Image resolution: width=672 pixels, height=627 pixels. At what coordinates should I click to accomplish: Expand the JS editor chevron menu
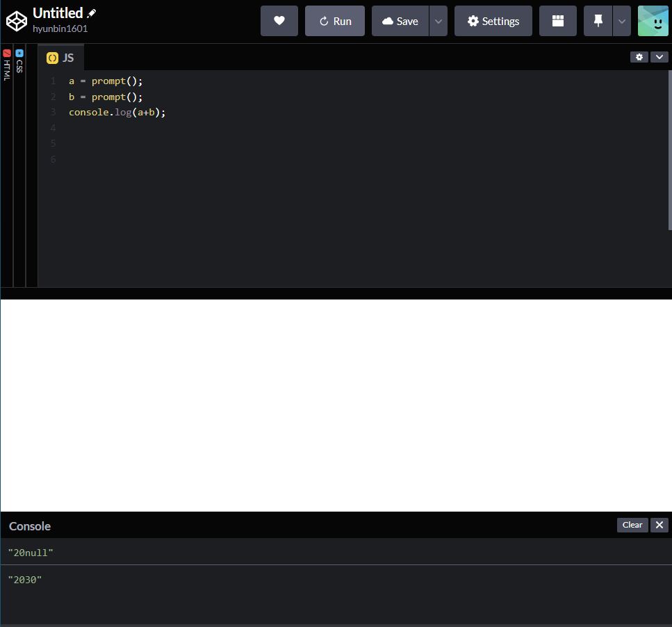[x=659, y=56]
